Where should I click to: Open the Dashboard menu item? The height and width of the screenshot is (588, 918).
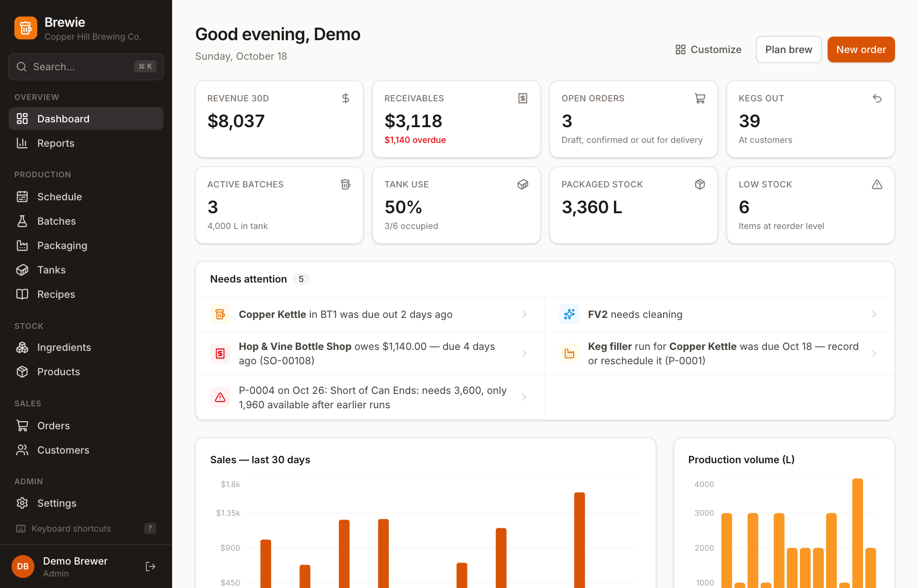pyautogui.click(x=86, y=119)
